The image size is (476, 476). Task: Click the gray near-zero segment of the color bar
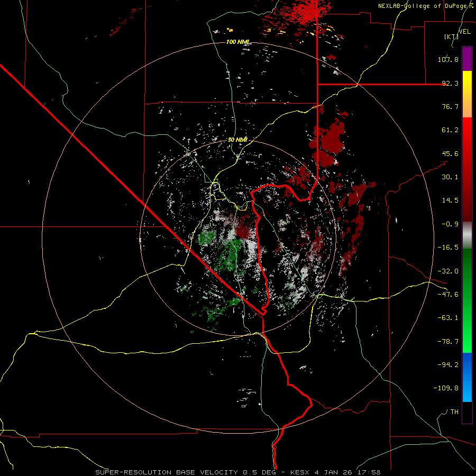[x=467, y=235]
